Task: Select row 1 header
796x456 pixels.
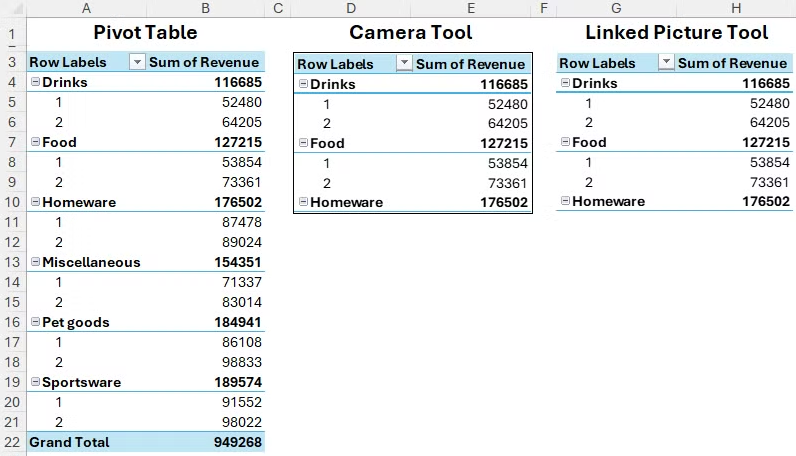Action: point(13,33)
